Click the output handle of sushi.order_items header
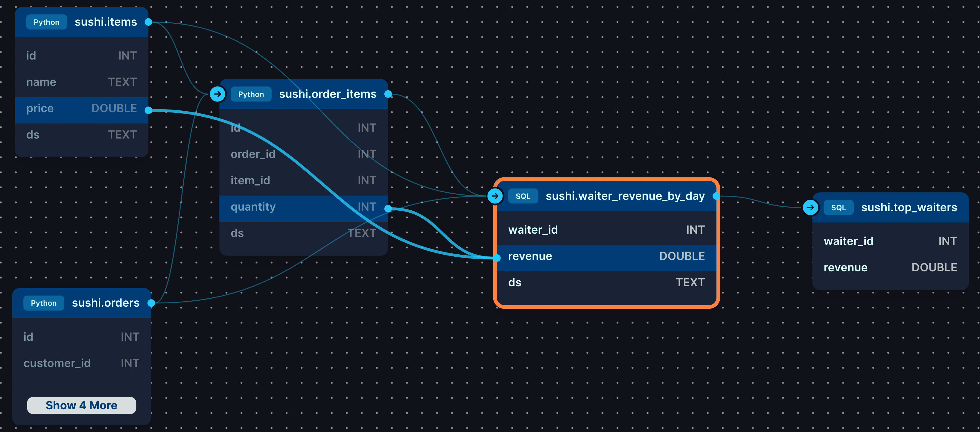 click(x=388, y=94)
